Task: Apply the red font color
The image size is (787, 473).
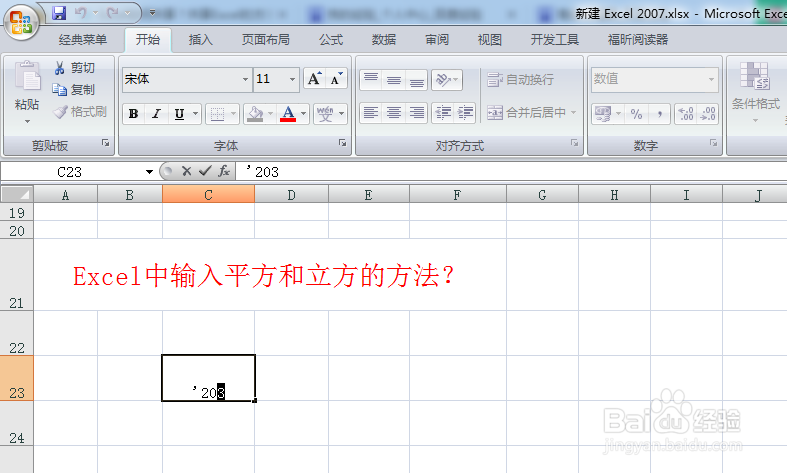Action: click(288, 114)
